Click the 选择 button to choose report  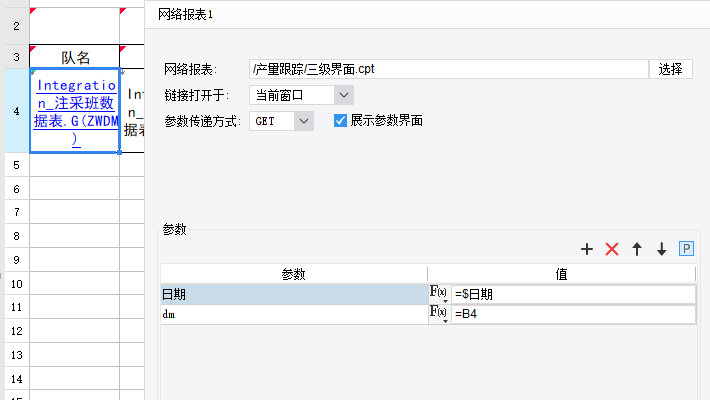pyautogui.click(x=670, y=69)
